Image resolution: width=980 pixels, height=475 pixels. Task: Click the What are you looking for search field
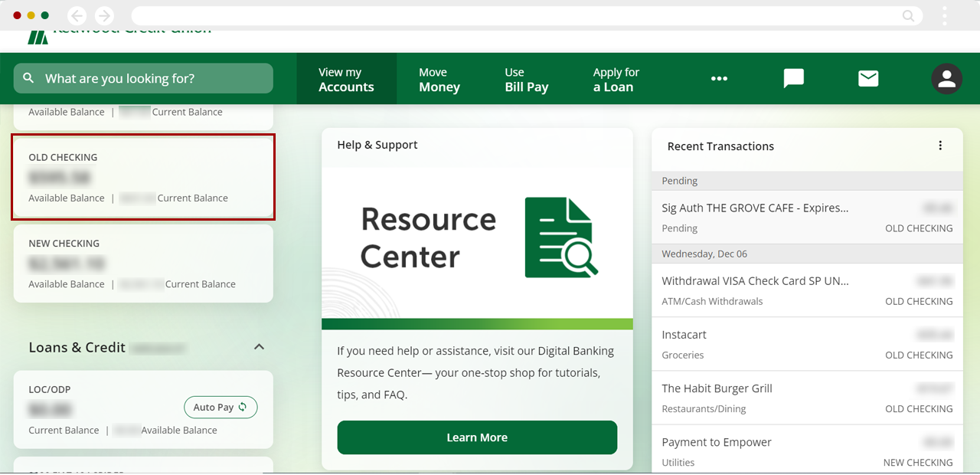tap(143, 78)
